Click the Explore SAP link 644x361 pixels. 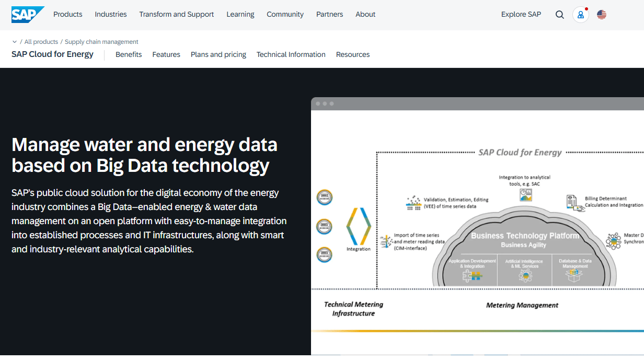pyautogui.click(x=521, y=14)
